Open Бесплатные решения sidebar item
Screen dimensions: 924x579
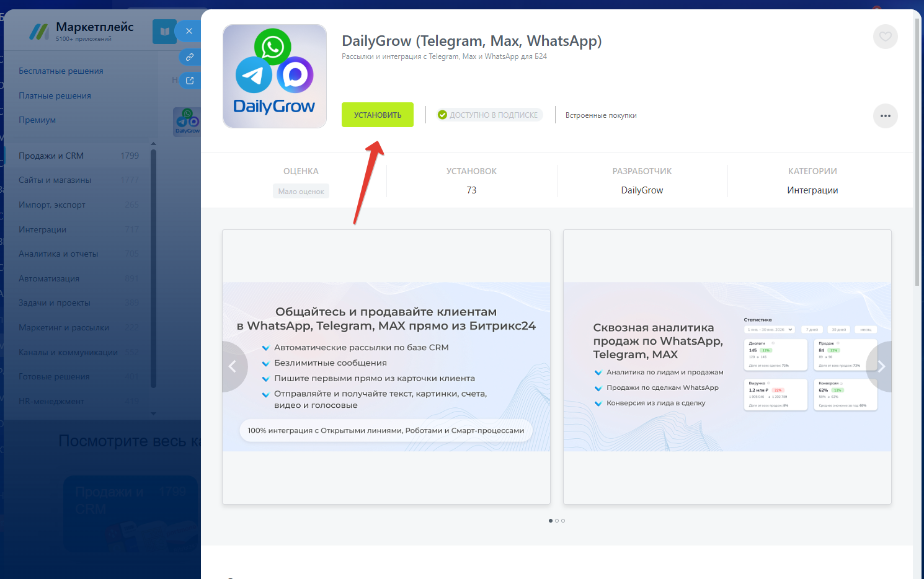(x=61, y=71)
